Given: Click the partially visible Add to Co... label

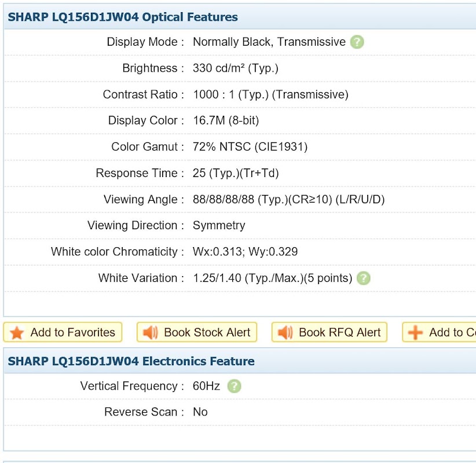Looking at the screenshot, I should (452, 332).
